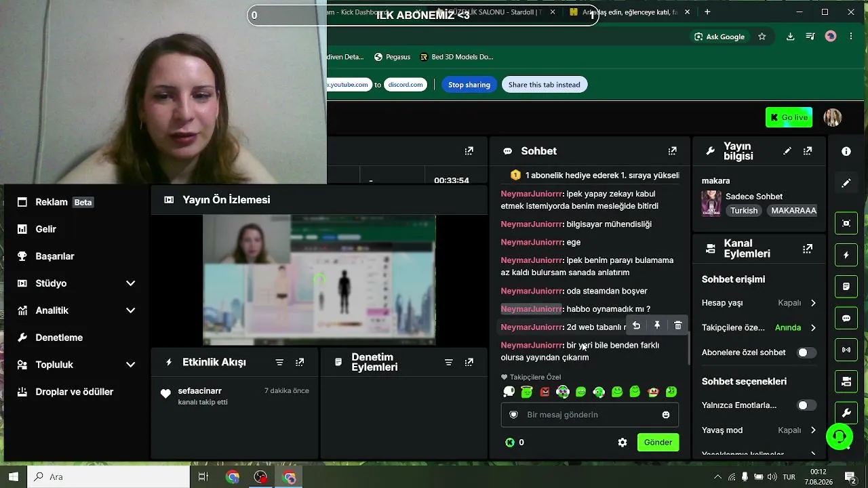Click the wrench icon in right rail
The height and width of the screenshot is (488, 868).
pyautogui.click(x=846, y=413)
